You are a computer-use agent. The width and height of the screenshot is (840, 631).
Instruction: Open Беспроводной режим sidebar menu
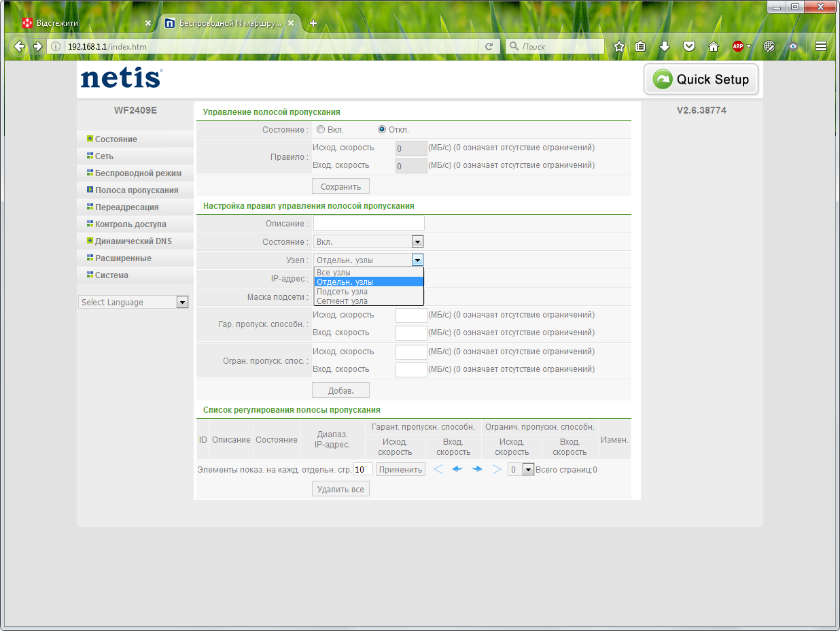pyautogui.click(x=138, y=173)
